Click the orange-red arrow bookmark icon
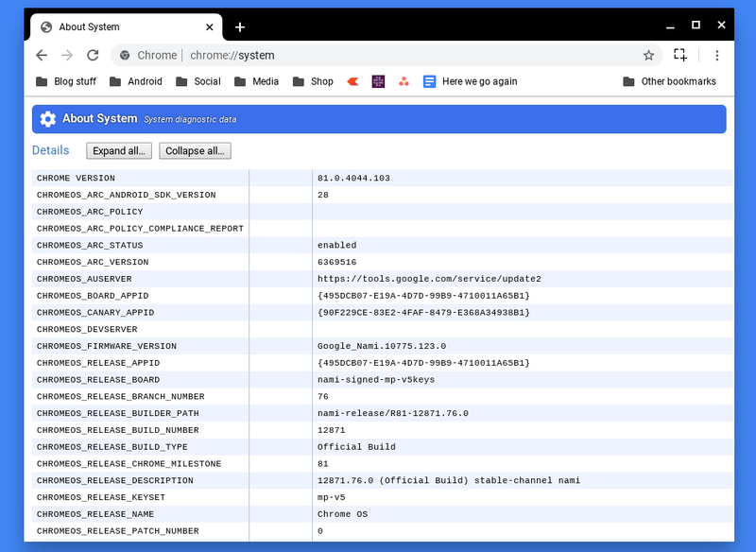 [x=352, y=82]
